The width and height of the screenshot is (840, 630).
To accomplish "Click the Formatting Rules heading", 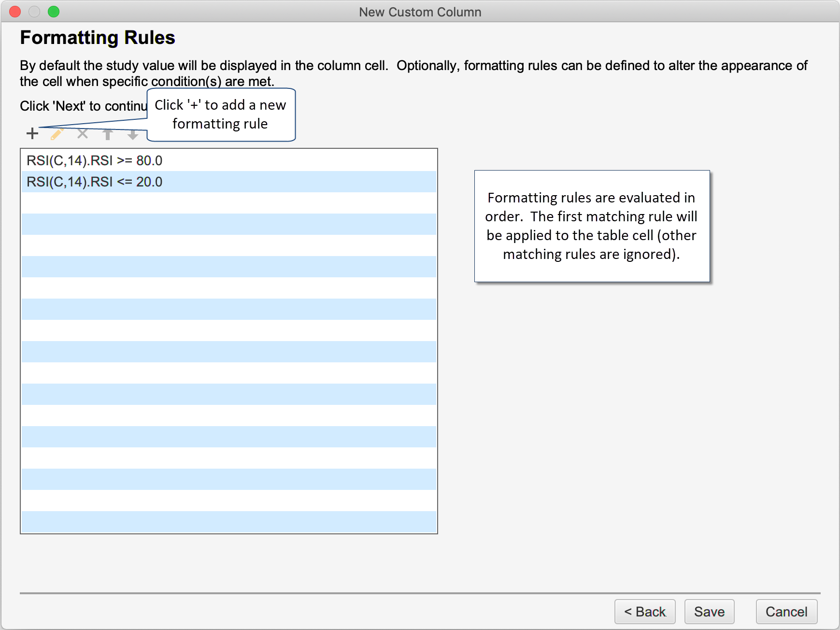I will (98, 38).
